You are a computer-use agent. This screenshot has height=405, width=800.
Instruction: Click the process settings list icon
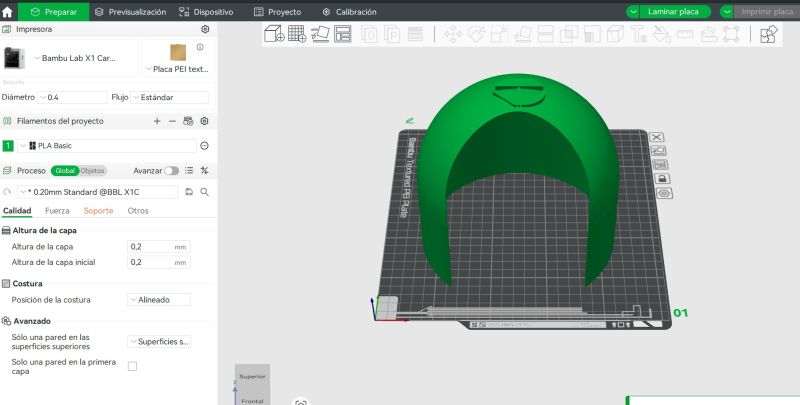point(189,171)
